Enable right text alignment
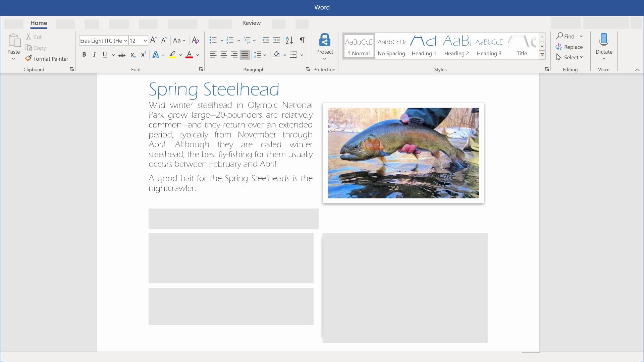Image resolution: width=644 pixels, height=362 pixels. click(x=234, y=55)
